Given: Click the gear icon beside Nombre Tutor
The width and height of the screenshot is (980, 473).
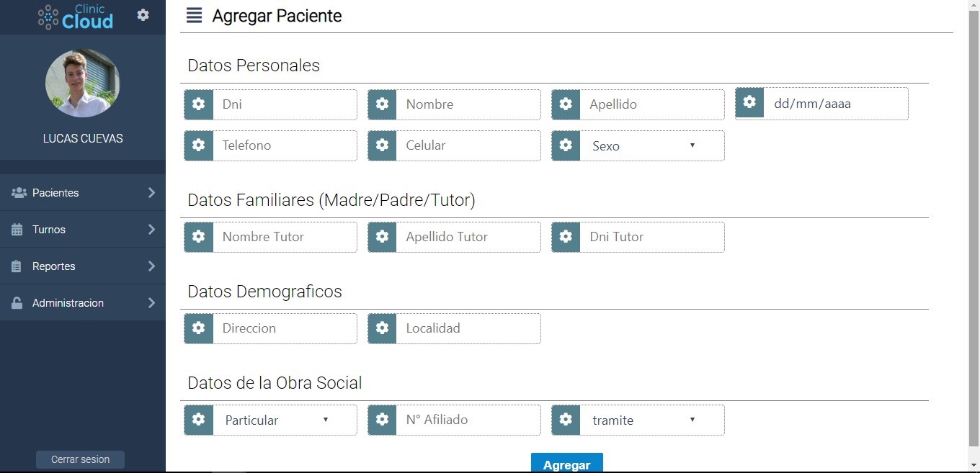Looking at the screenshot, I should [x=199, y=237].
